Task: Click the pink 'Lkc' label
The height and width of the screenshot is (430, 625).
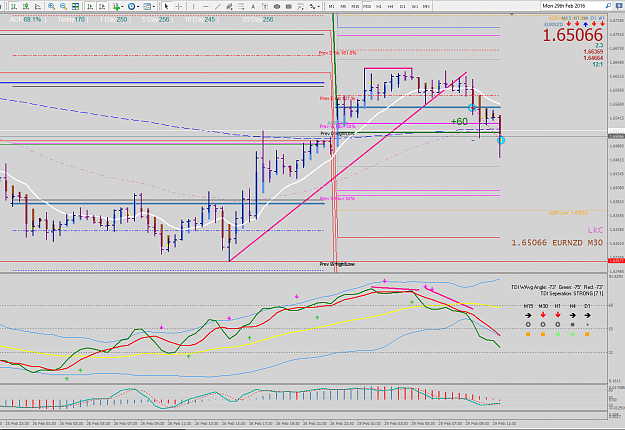Action: pos(595,230)
